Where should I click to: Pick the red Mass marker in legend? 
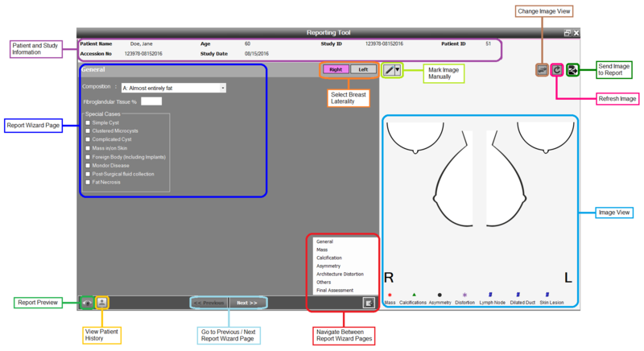tap(390, 295)
